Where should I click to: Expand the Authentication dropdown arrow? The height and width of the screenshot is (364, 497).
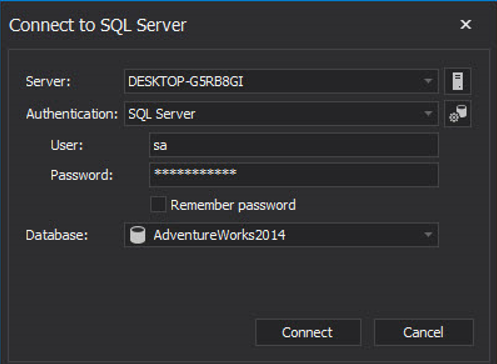click(x=428, y=114)
